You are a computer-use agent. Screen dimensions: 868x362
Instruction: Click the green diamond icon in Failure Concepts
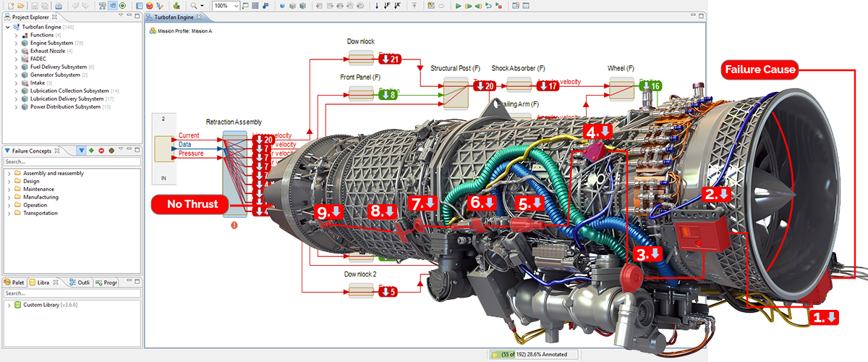click(x=92, y=151)
